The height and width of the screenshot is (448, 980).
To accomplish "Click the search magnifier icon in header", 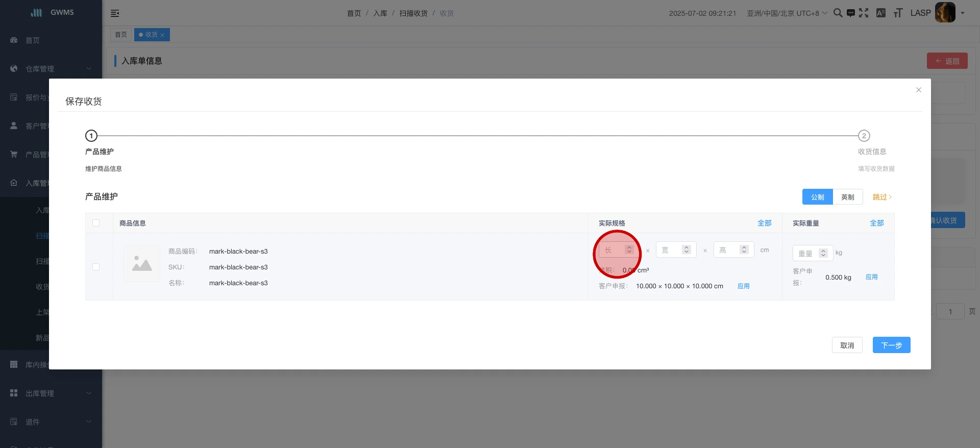I will click(838, 13).
